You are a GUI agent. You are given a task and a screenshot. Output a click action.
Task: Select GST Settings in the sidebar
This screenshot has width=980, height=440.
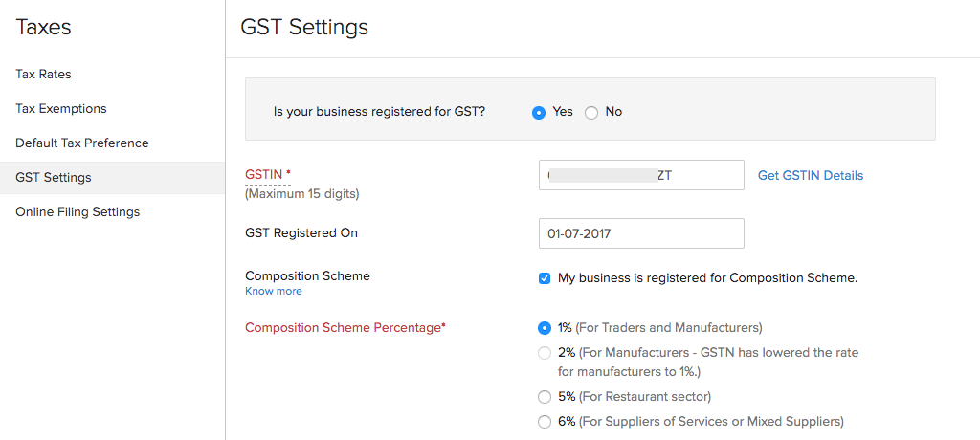(54, 178)
